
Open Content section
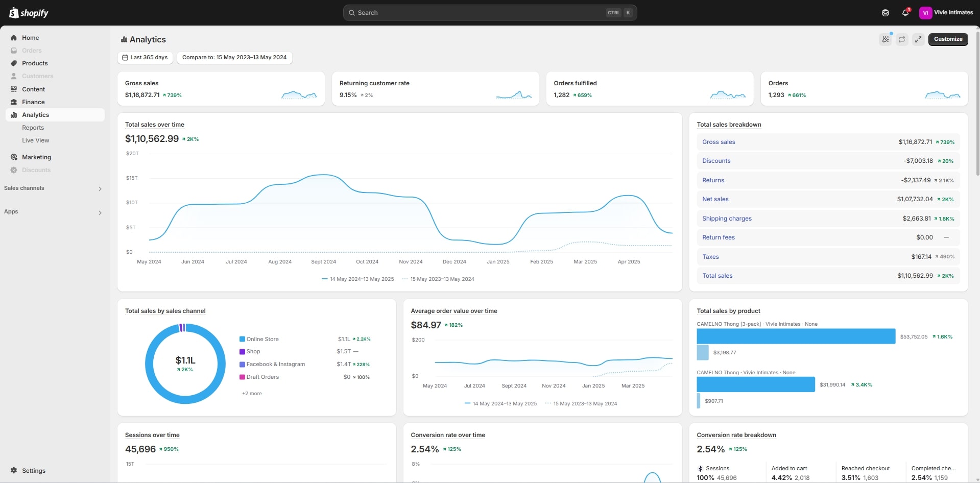(33, 89)
